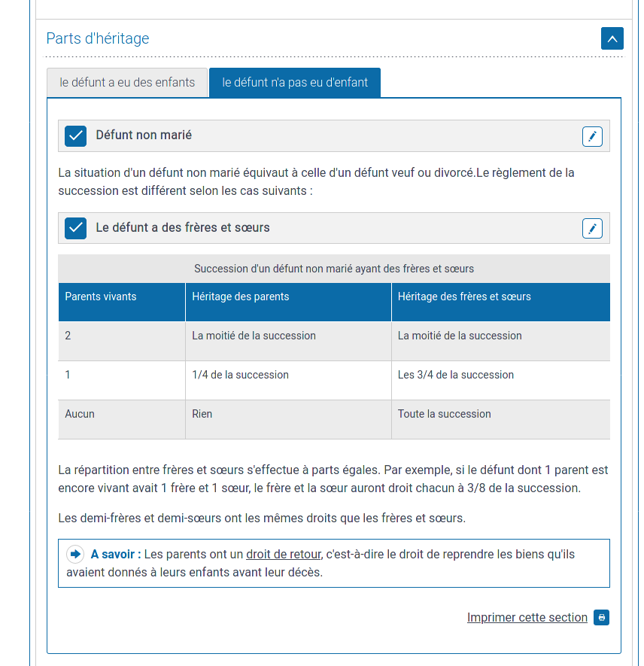
Task: Click 'Héritage des frères et sœurs' column header
Action: pyautogui.click(x=464, y=297)
